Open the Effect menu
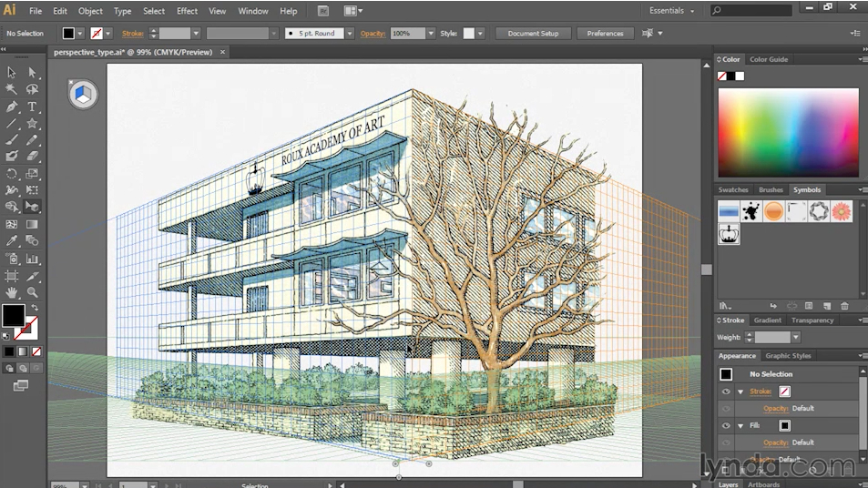The height and width of the screenshot is (488, 868). pyautogui.click(x=187, y=11)
